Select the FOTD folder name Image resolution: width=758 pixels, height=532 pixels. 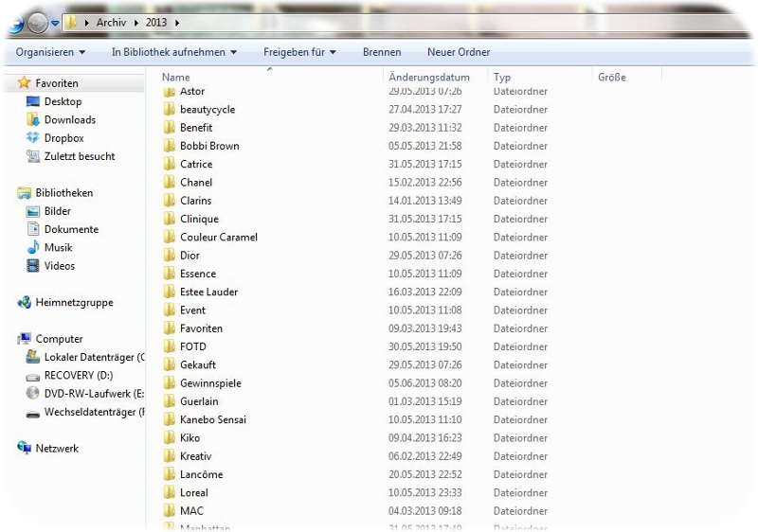coord(193,346)
